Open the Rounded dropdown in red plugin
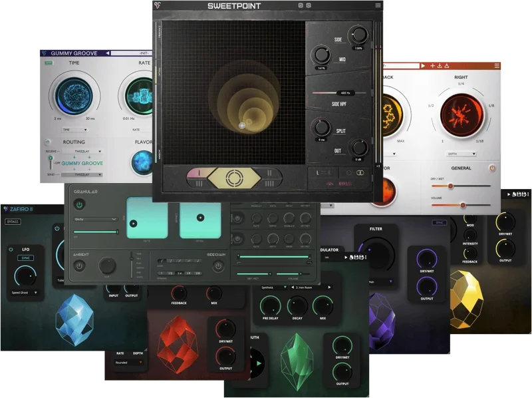This screenshot has height=398, width=532. click(x=128, y=363)
